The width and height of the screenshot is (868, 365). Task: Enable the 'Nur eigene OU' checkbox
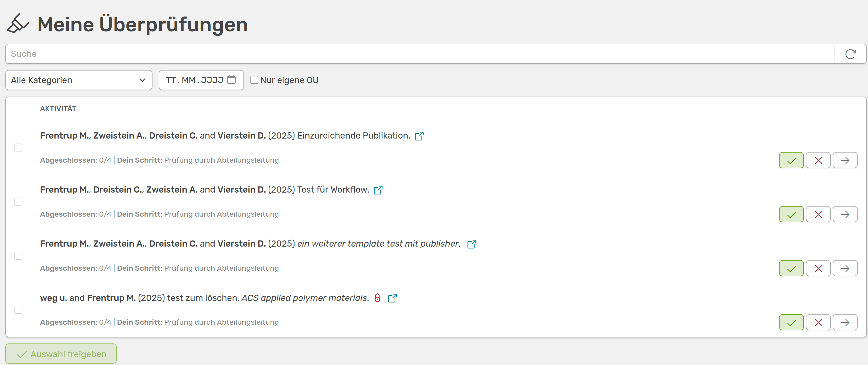(x=254, y=80)
